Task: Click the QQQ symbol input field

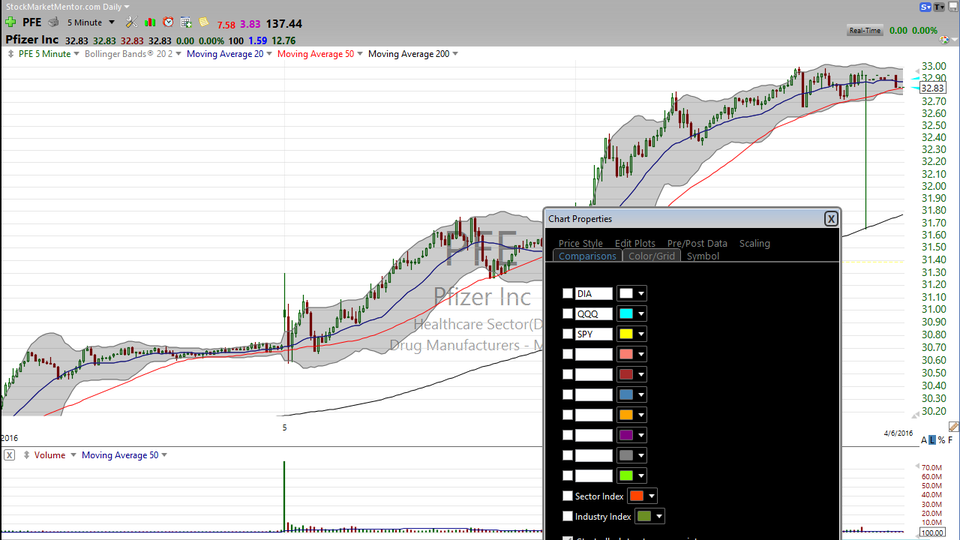Action: pyautogui.click(x=593, y=314)
